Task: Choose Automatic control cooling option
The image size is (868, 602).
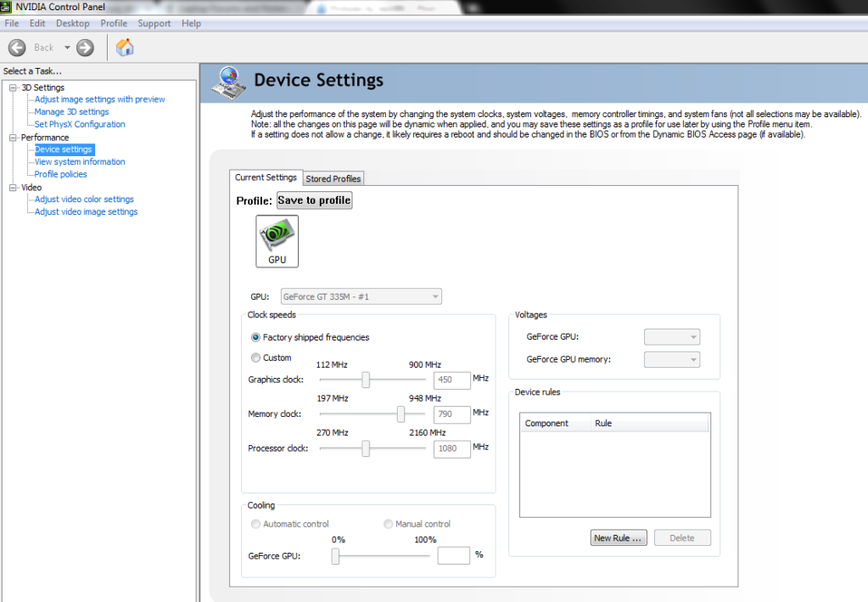Action: pyautogui.click(x=255, y=524)
